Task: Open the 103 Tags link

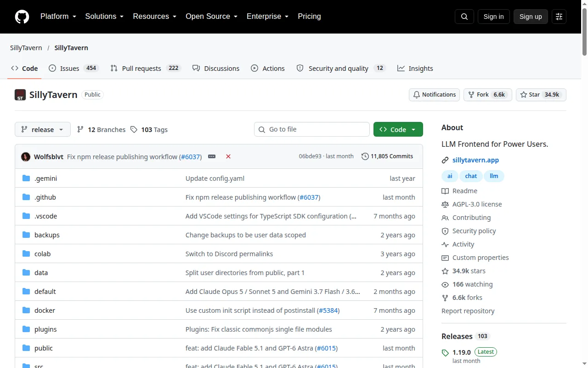Action: point(149,130)
